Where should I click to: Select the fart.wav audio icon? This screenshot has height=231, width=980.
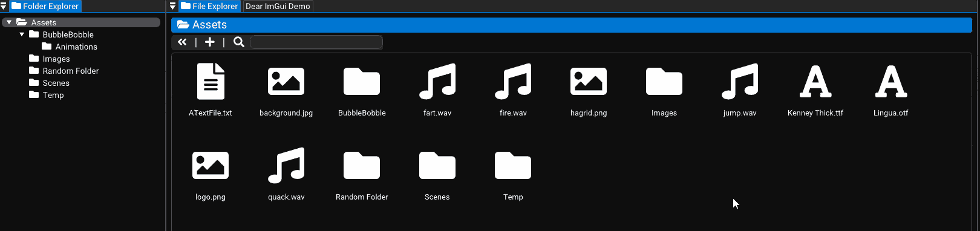(x=437, y=81)
